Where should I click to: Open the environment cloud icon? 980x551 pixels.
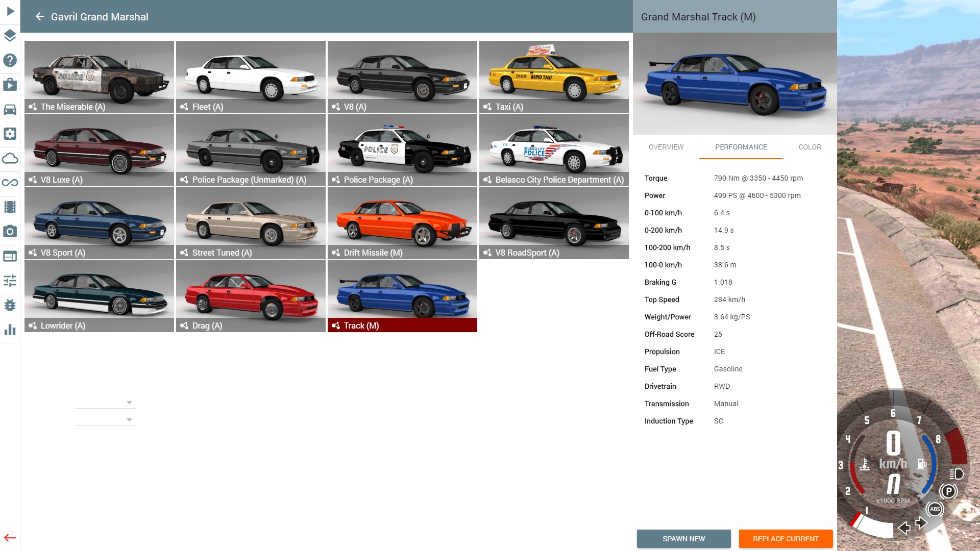coord(10,158)
